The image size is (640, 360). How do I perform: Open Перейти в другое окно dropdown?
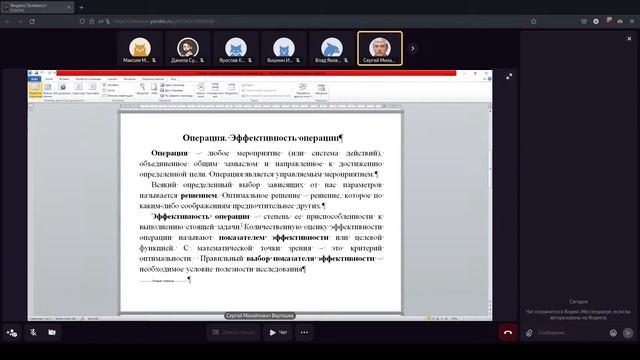[302, 90]
